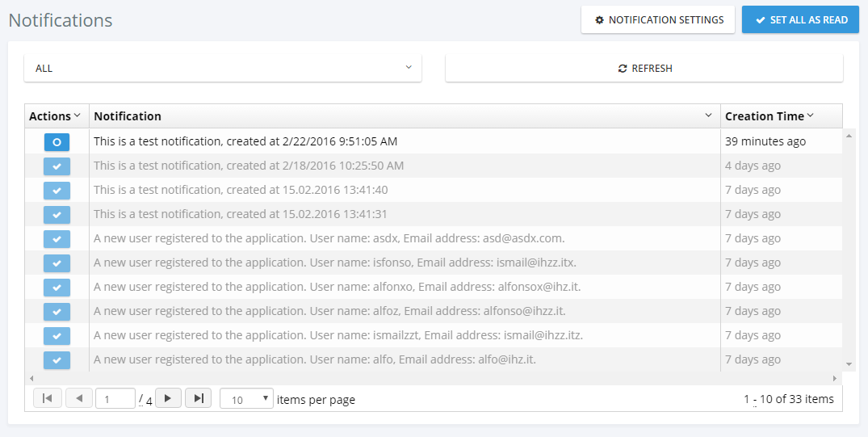868x437 pixels.
Task: Click the checkmark in the alfonxo user row
Action: [x=57, y=288]
